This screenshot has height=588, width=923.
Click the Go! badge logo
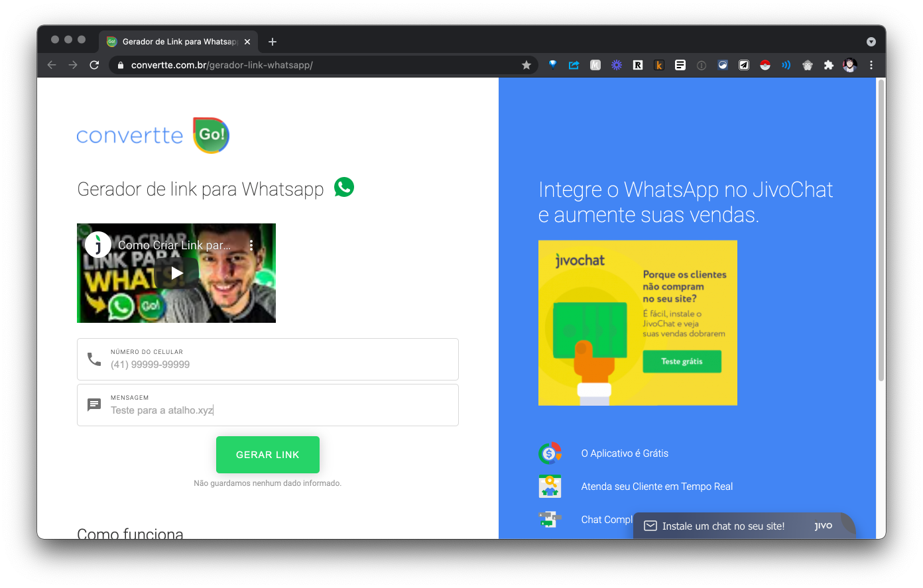point(211,135)
